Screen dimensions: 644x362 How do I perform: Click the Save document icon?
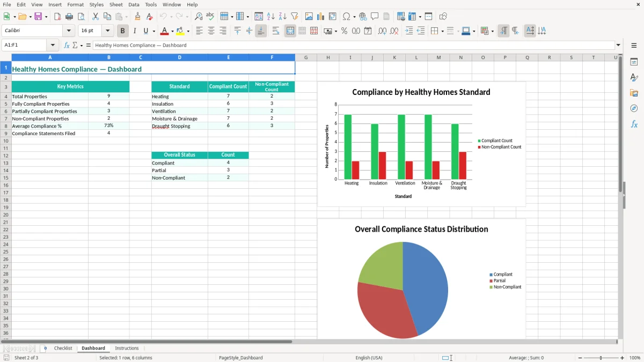point(38,17)
